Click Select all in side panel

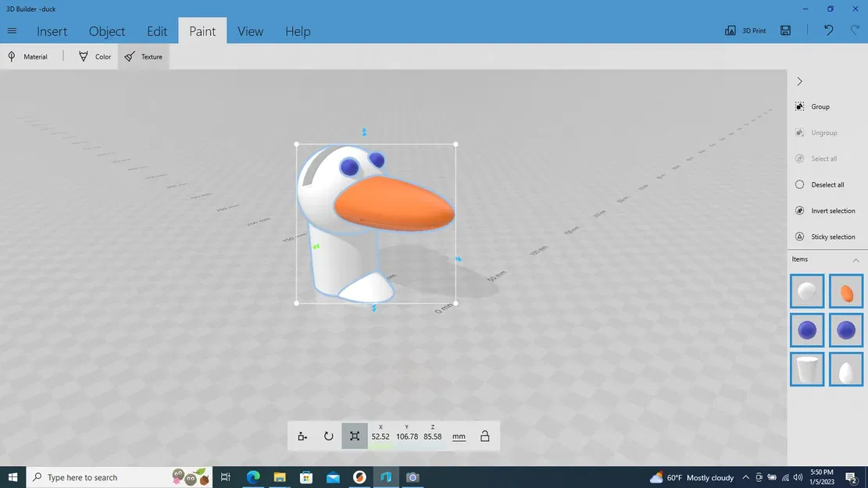[816, 159]
